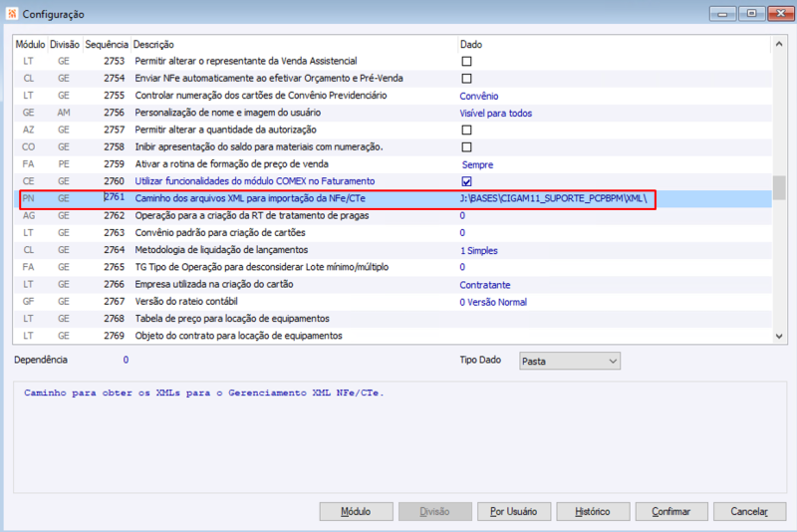Click the Configuração app icon in title bar
Image resolution: width=797 pixels, height=532 pixels.
pos(12,14)
